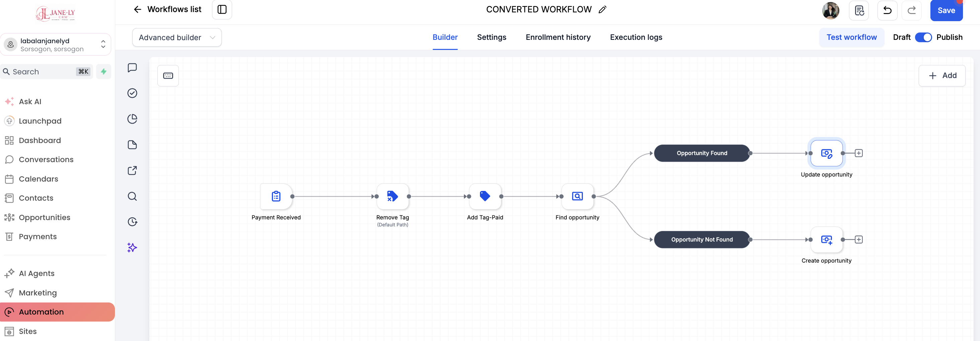Click the sticky note page icon
Image resolution: width=980 pixels, height=341 pixels.
pos(132,145)
